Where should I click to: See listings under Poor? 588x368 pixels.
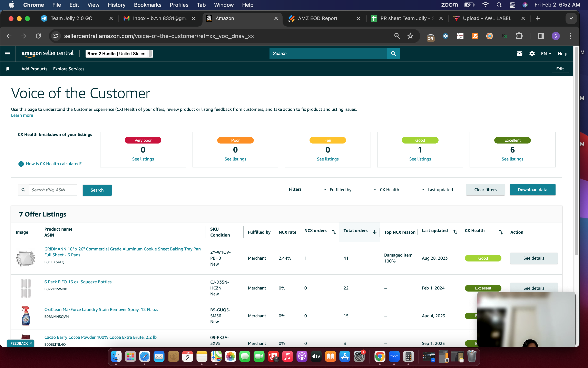tap(235, 159)
